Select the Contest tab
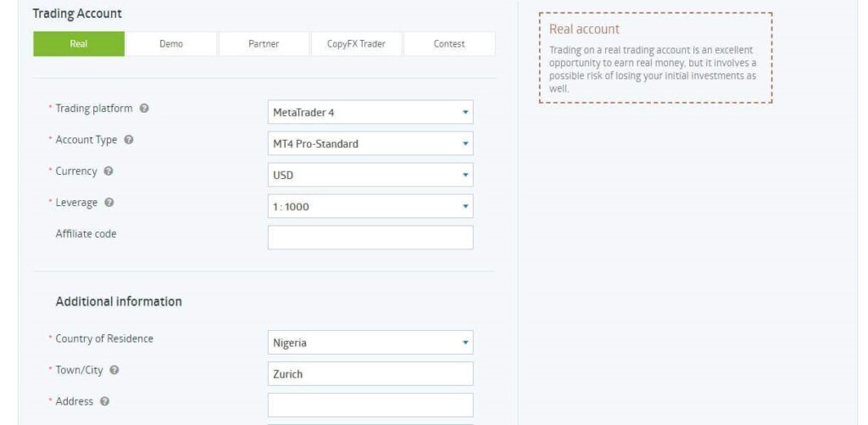The height and width of the screenshot is (425, 868). pos(449,44)
